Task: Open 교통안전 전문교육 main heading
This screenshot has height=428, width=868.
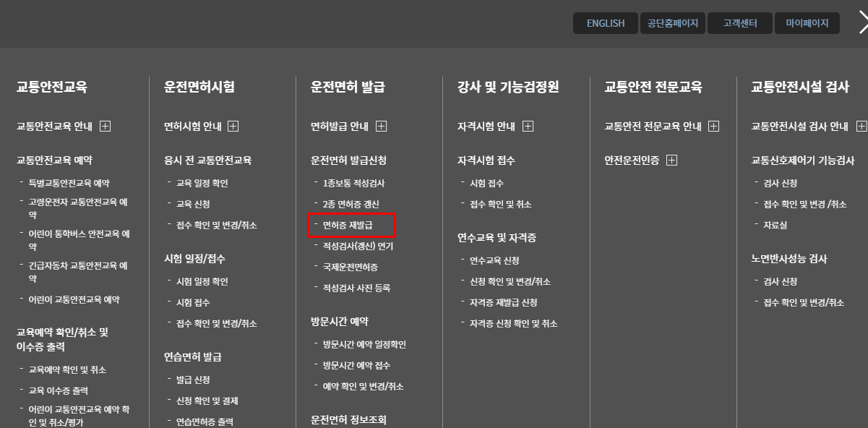Action: pos(653,87)
